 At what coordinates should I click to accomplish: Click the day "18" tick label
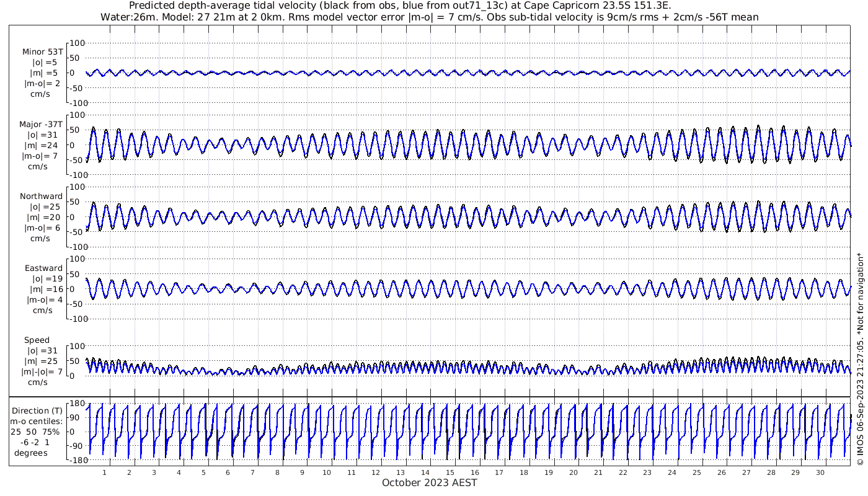click(524, 472)
